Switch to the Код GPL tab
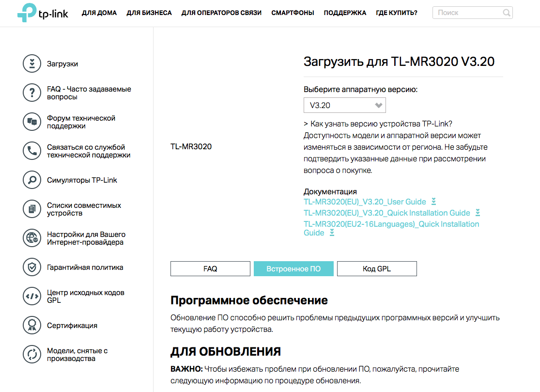The width and height of the screenshot is (540, 392). [x=377, y=268]
